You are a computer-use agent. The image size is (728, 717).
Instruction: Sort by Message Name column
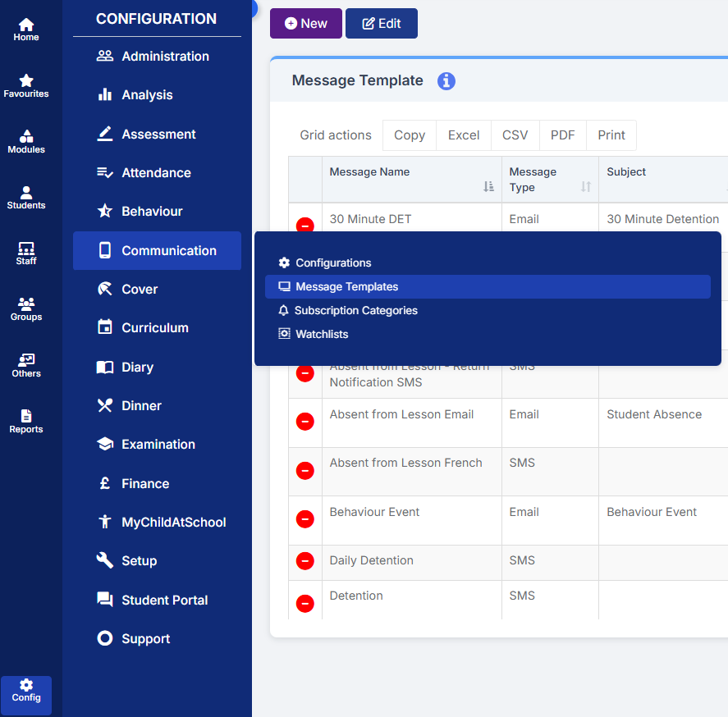coord(488,187)
